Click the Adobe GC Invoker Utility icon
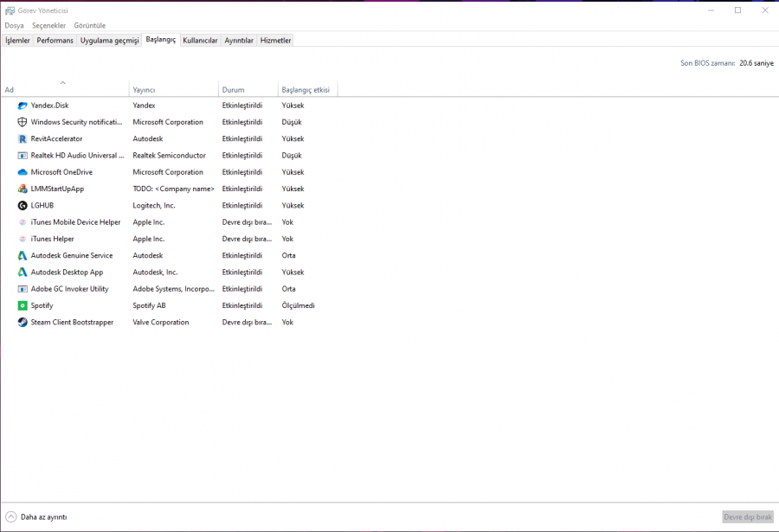779x532 pixels. tap(23, 289)
